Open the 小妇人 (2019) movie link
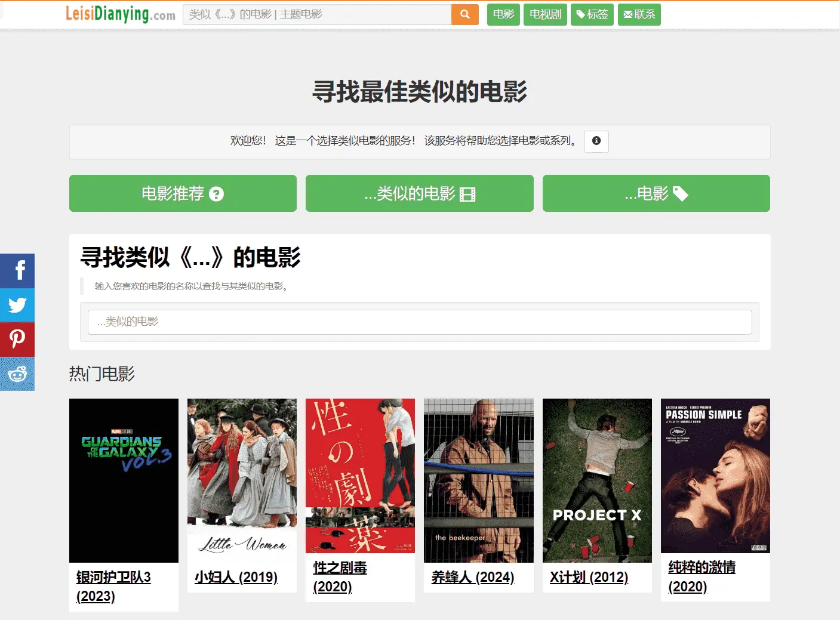Screen dimensions: 840x620 point(236,577)
